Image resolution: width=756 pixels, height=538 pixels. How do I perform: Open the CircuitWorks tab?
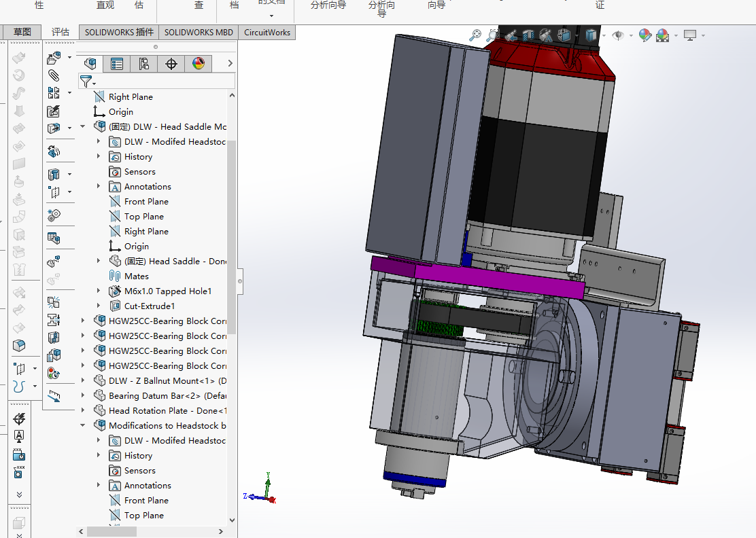[x=267, y=33]
